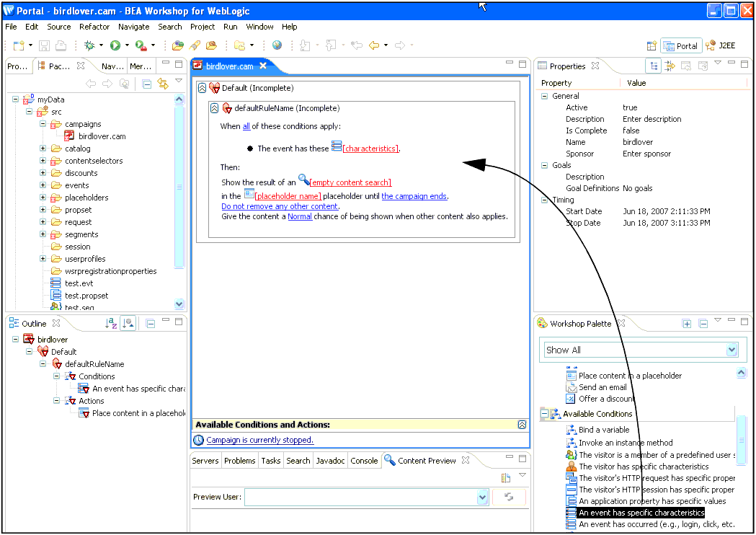Viewport: 756px width, 535px height.
Task: Expand the catalog folder
Action: tap(43, 148)
